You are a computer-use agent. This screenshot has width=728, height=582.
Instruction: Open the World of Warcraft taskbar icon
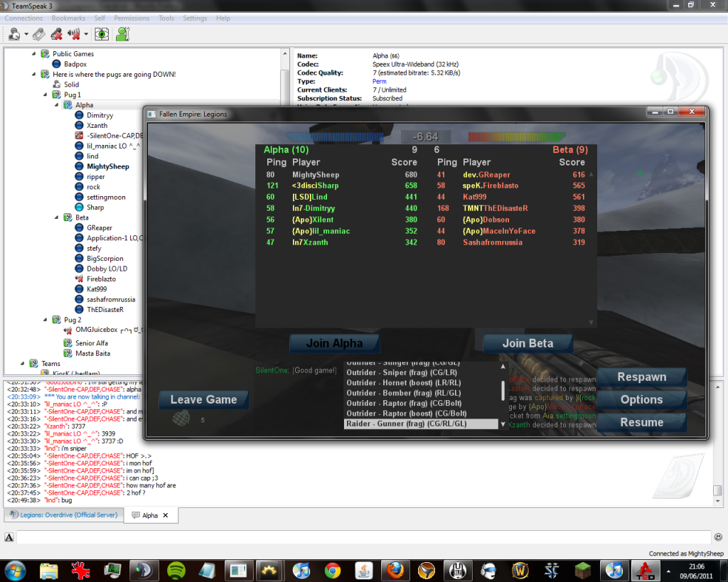point(520,571)
